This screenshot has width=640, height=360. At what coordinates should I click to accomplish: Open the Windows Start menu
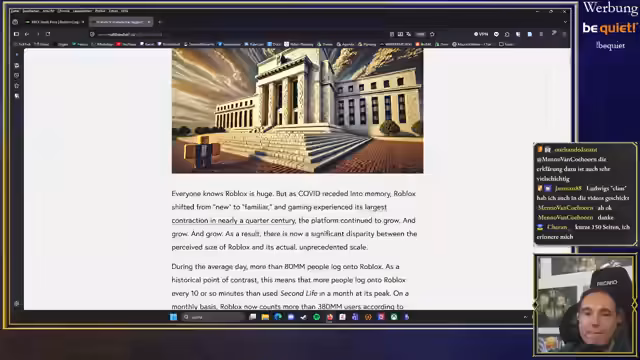click(173, 317)
